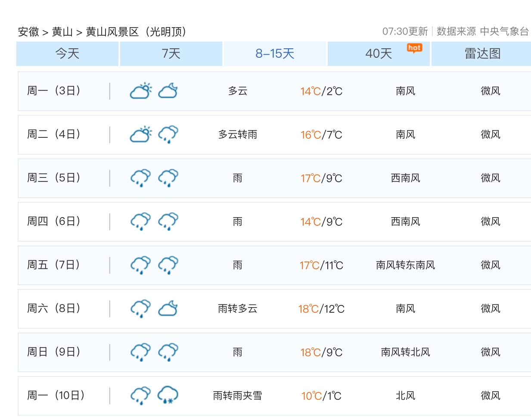Click Tuesday's night rain cloud icon
This screenshot has height=420, width=531.
(x=168, y=134)
